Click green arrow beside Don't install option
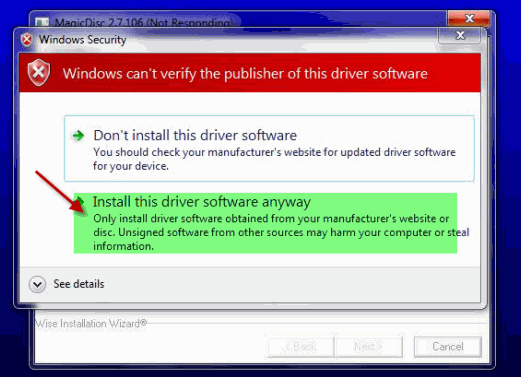 click(x=78, y=136)
